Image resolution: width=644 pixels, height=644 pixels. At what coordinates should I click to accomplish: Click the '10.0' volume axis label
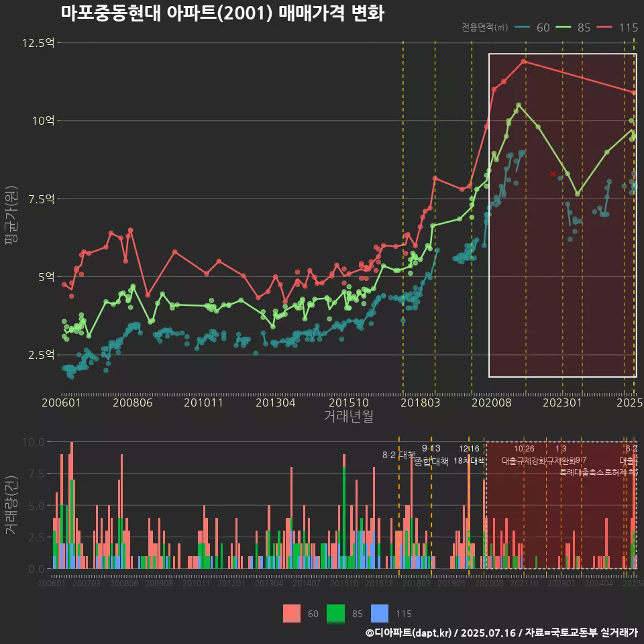[x=34, y=442]
